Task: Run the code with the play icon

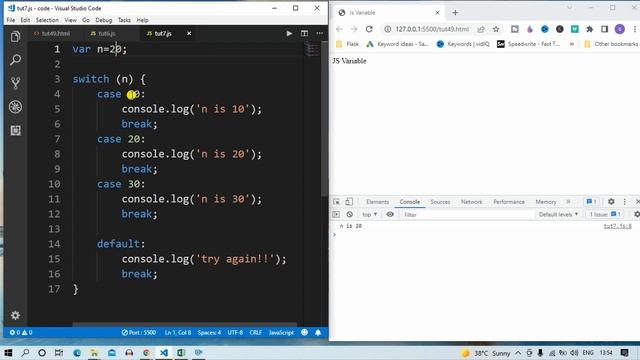Action: click(x=289, y=33)
